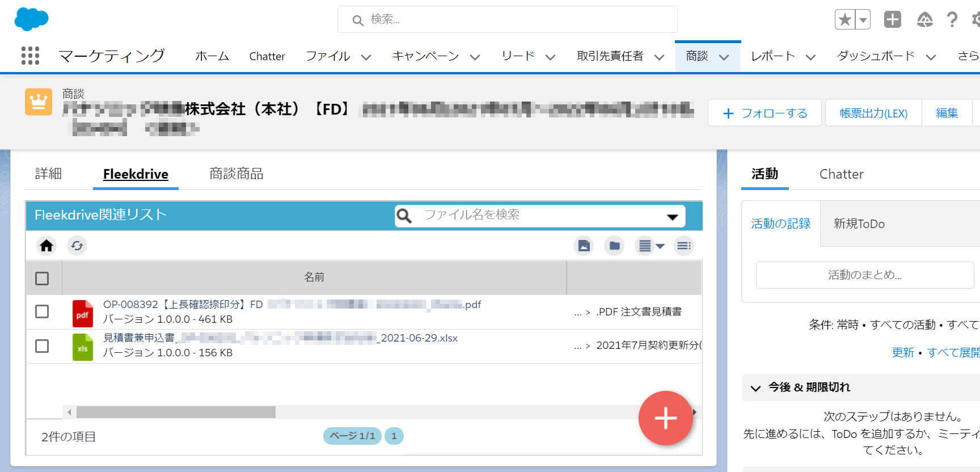
Task: Click the フォローする button
Action: [x=764, y=113]
